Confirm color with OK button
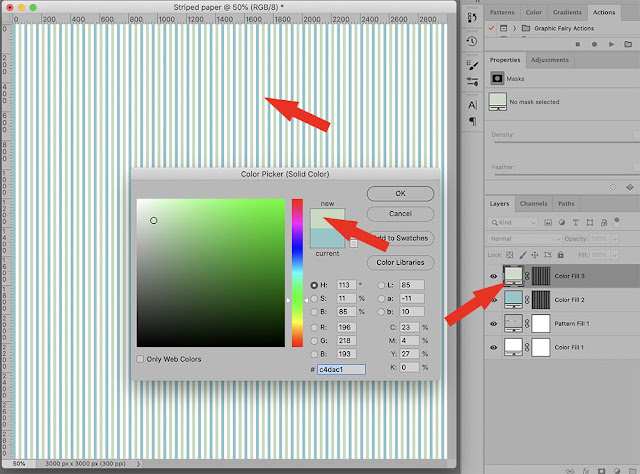Screen dimensions: 640x474 click(x=400, y=194)
